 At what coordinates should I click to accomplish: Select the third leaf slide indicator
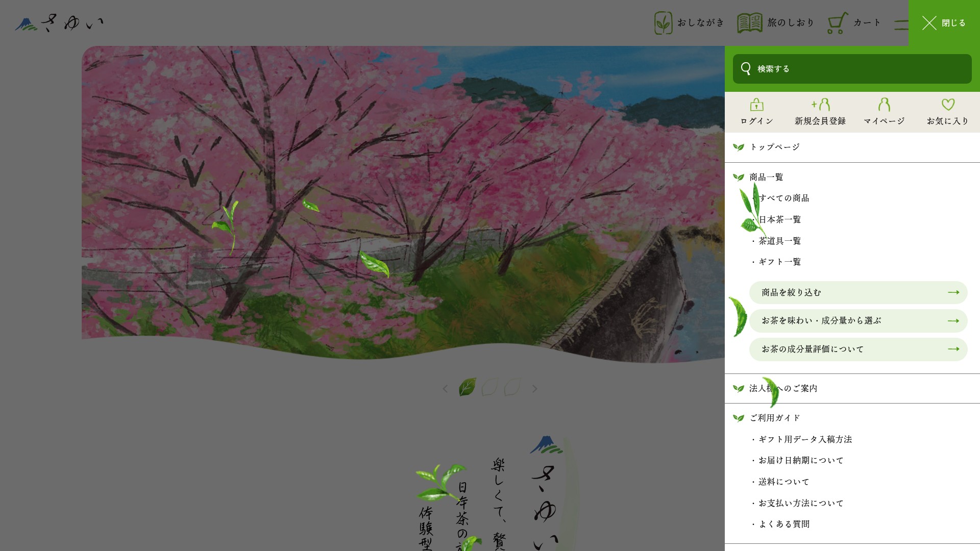click(x=512, y=387)
